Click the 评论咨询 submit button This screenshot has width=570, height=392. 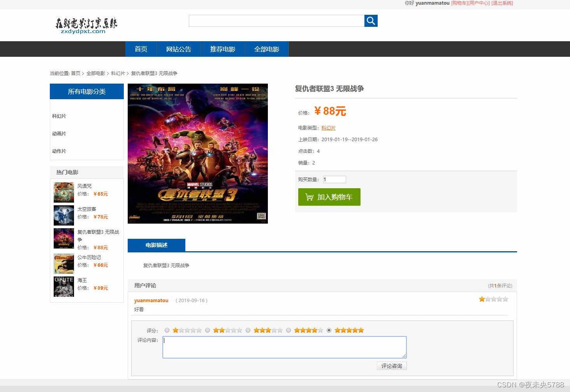392,366
